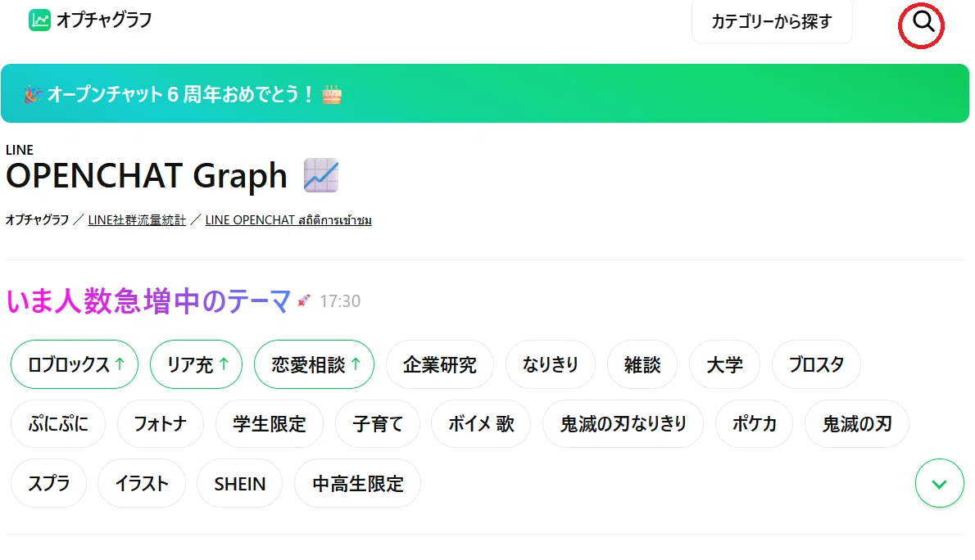The image size is (975, 560).
Task: Click the party popper icon in banner
Action: [33, 94]
